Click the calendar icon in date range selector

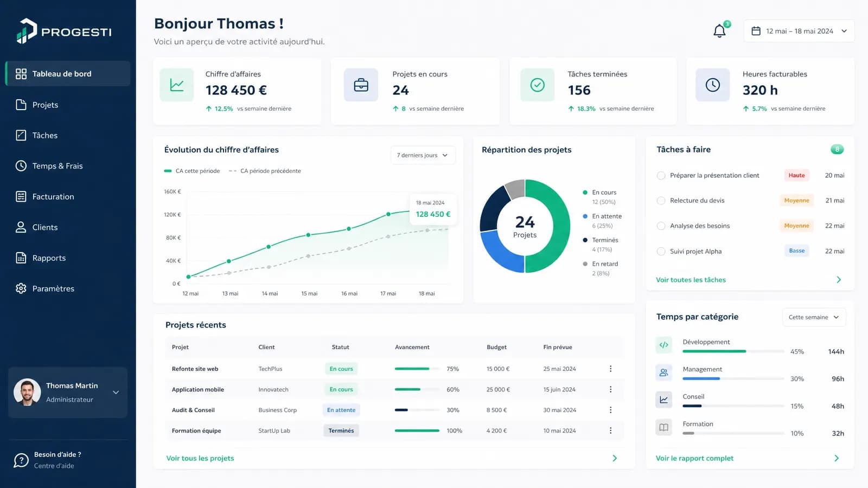(x=756, y=31)
